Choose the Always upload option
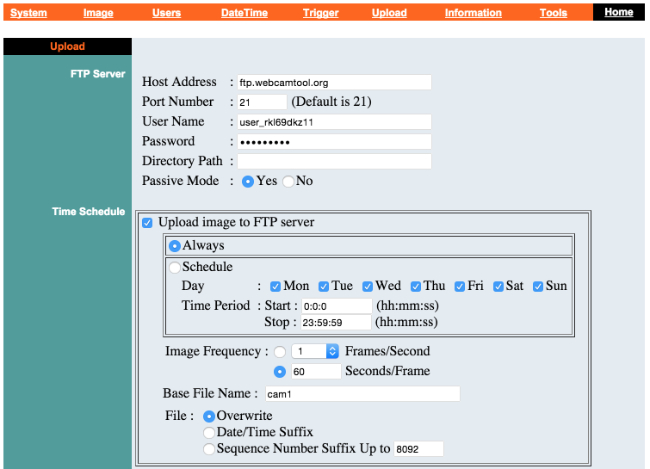The image size is (650, 469). click(175, 246)
